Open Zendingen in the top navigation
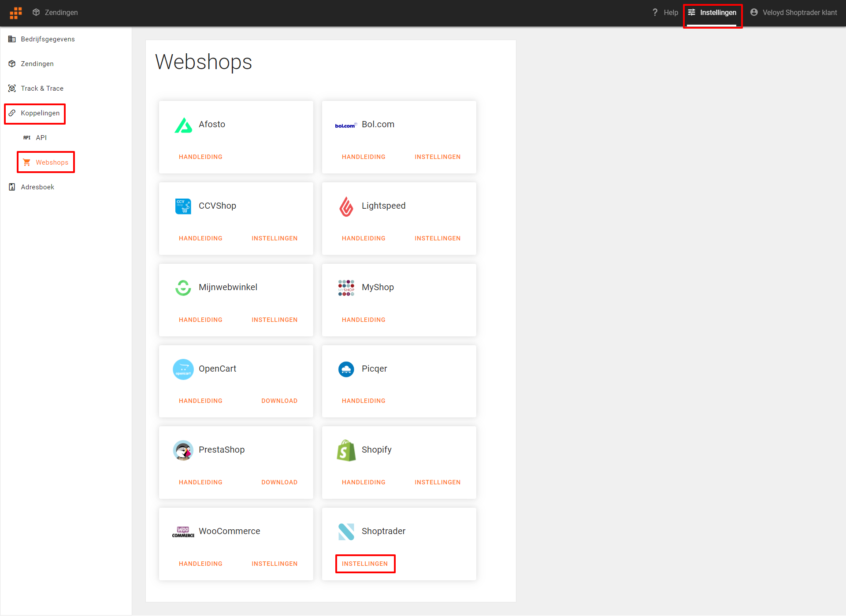Image resolution: width=846 pixels, height=616 pixels. click(x=55, y=12)
